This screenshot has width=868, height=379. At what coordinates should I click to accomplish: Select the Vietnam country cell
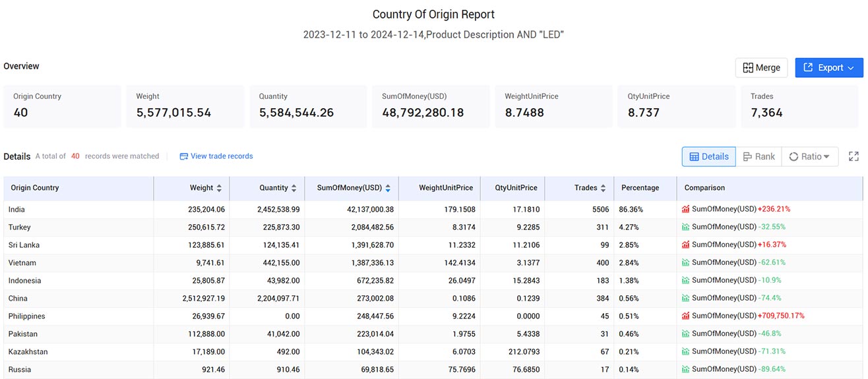pos(78,263)
